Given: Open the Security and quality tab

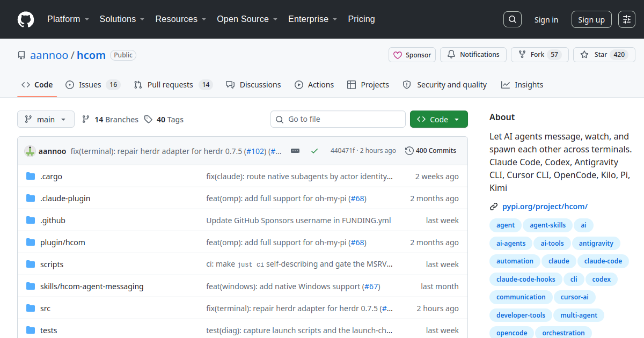Looking at the screenshot, I should pos(445,85).
